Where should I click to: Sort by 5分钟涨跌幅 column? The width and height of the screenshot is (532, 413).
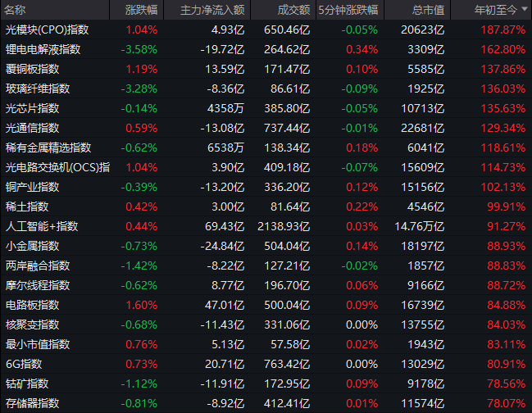(349, 10)
